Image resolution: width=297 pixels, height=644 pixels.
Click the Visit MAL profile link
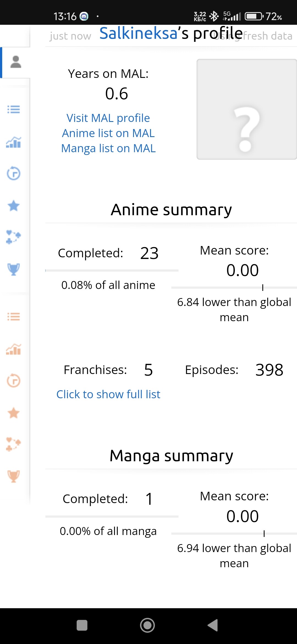108,118
